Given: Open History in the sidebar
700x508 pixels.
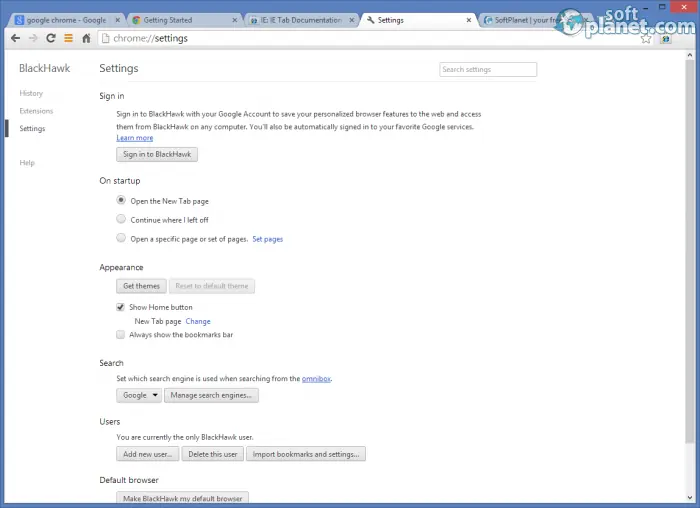Looking at the screenshot, I should pyautogui.click(x=31, y=93).
